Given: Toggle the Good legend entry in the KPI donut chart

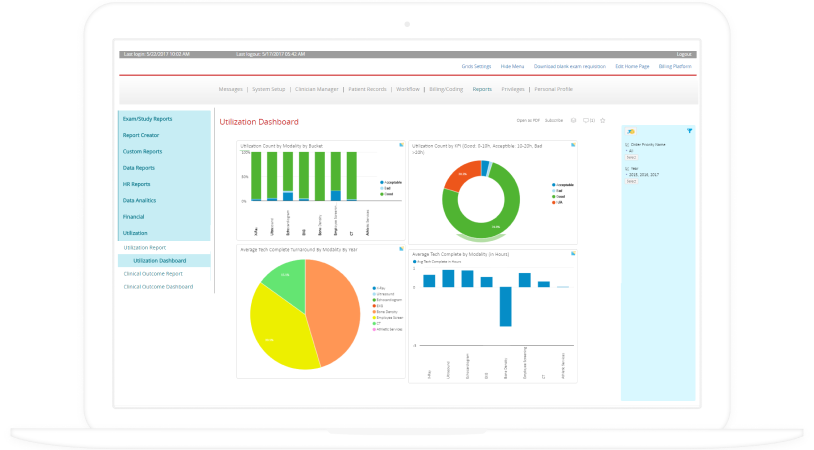Looking at the screenshot, I should (x=560, y=198).
